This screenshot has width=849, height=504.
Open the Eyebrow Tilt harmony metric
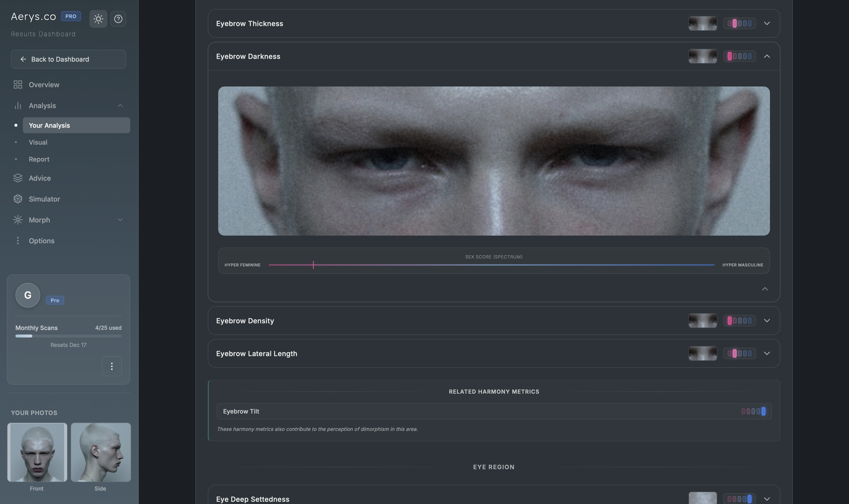click(x=494, y=411)
